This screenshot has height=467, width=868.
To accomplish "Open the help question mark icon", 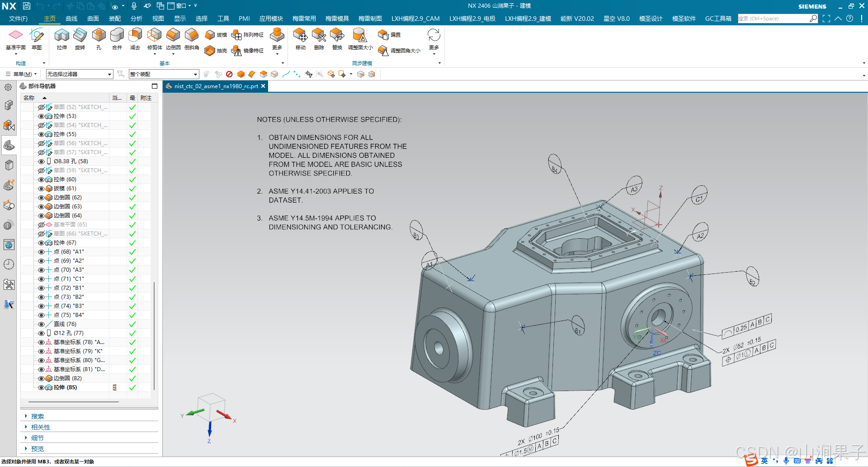I will 850,19.
